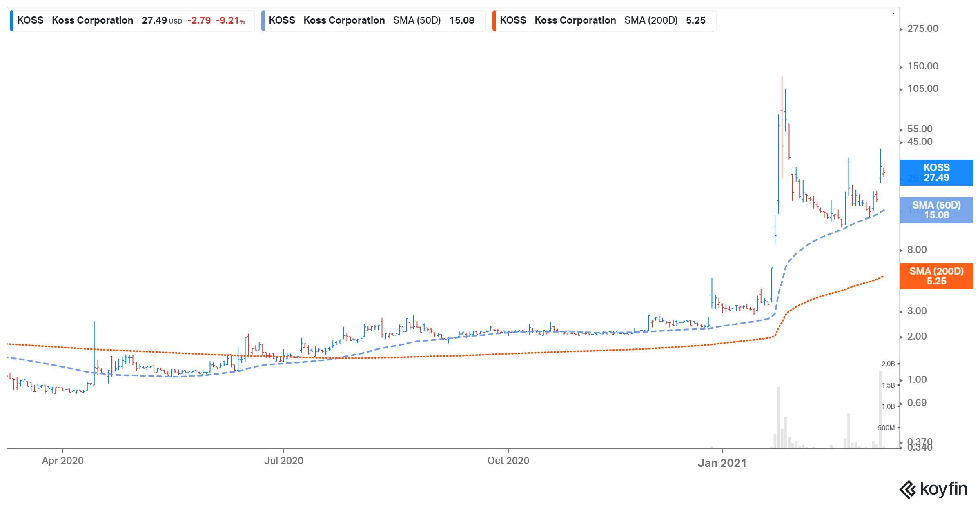Click the April 2020 tall blue spike candle
This screenshot has width=980, height=506.
tap(94, 353)
